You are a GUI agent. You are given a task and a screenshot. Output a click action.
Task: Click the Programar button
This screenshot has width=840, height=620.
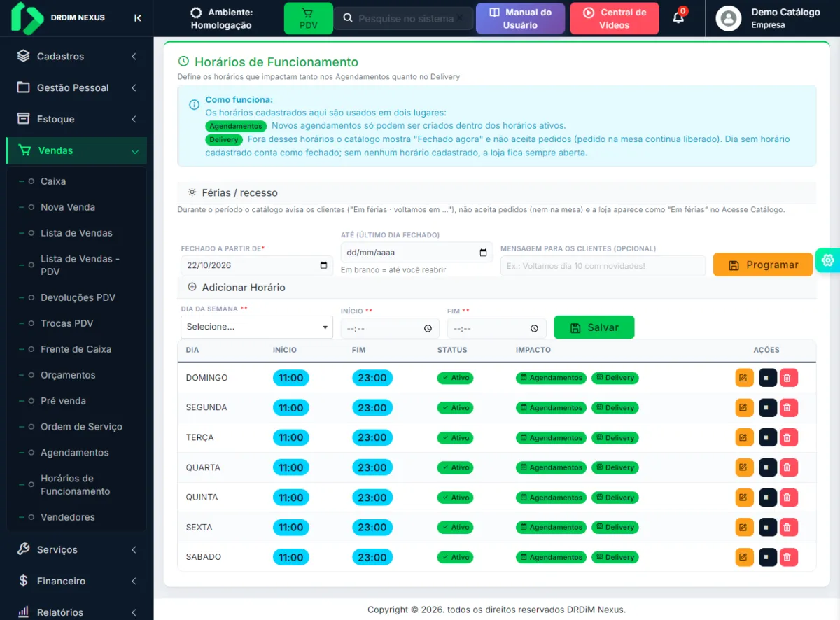(x=763, y=265)
